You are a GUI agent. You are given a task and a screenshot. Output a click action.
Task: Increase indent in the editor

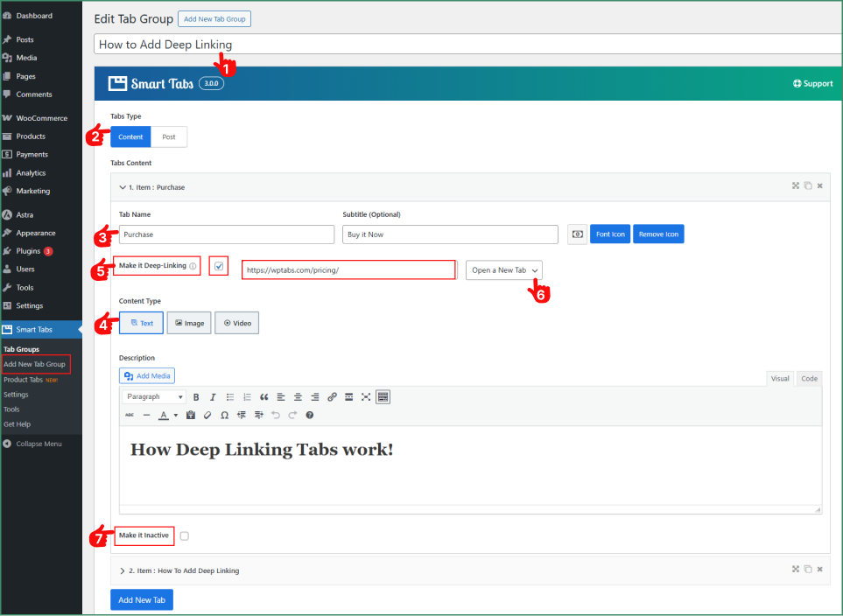[258, 415]
